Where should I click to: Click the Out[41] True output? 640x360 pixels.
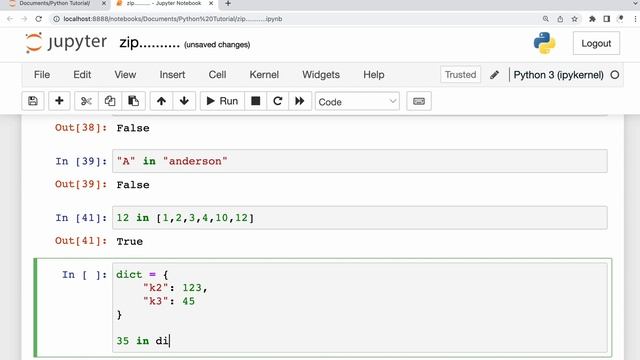click(x=129, y=242)
